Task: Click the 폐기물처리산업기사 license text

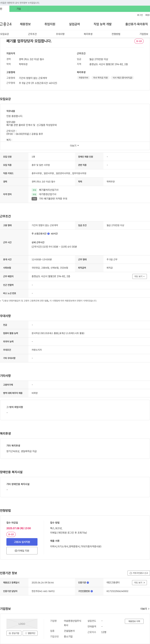Action: 49,190
